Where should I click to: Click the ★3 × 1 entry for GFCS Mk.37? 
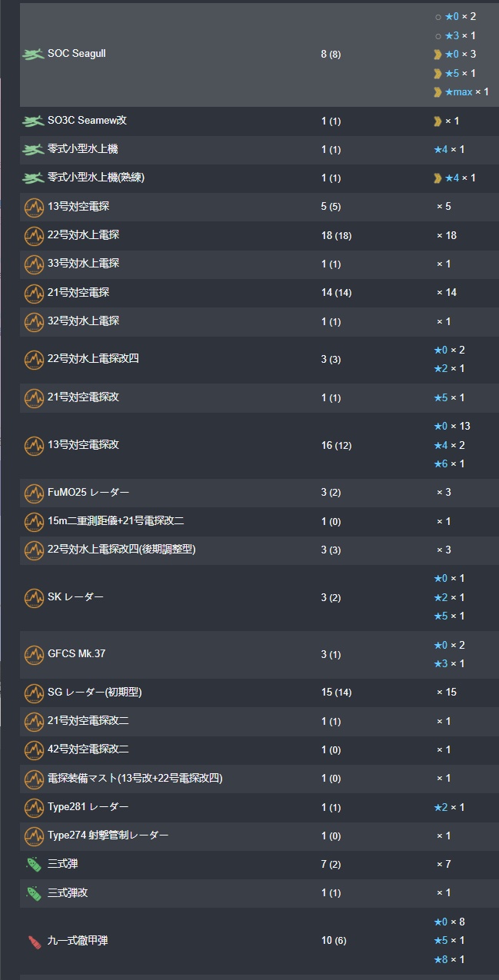(449, 664)
